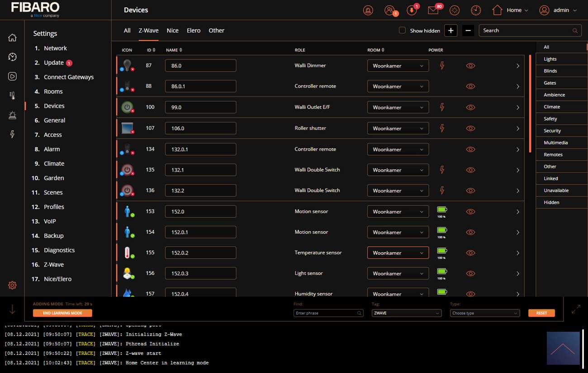Click the icon with badge 1 beside mail
The height and width of the screenshot is (373, 588).
click(x=412, y=10)
